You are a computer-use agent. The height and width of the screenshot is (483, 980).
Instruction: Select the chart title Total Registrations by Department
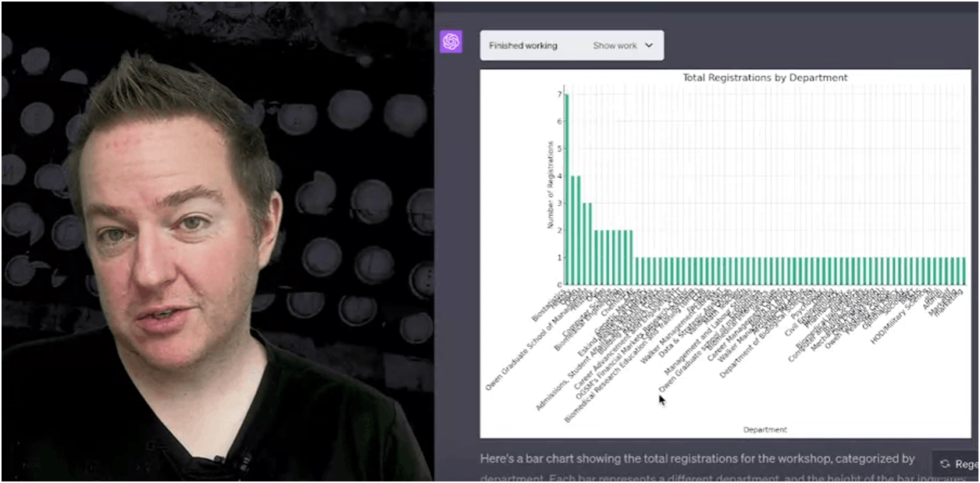[x=764, y=77]
